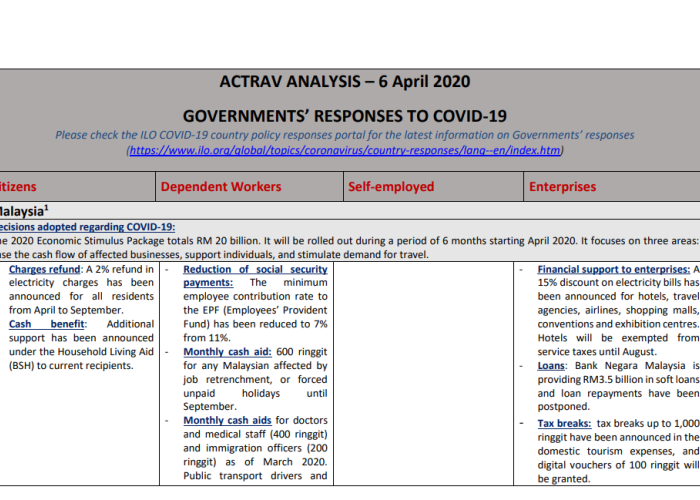Click the text 'from April to September.'
Viewport: 700px width, 500px height.
click(x=66, y=310)
